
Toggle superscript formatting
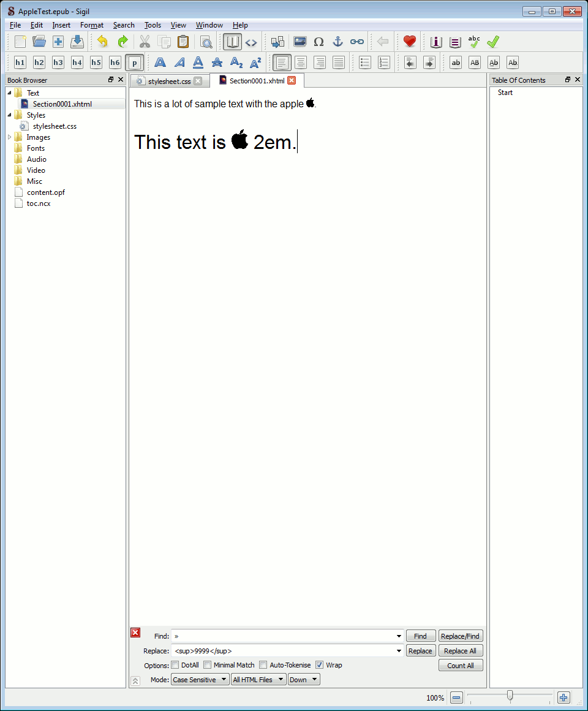point(255,63)
